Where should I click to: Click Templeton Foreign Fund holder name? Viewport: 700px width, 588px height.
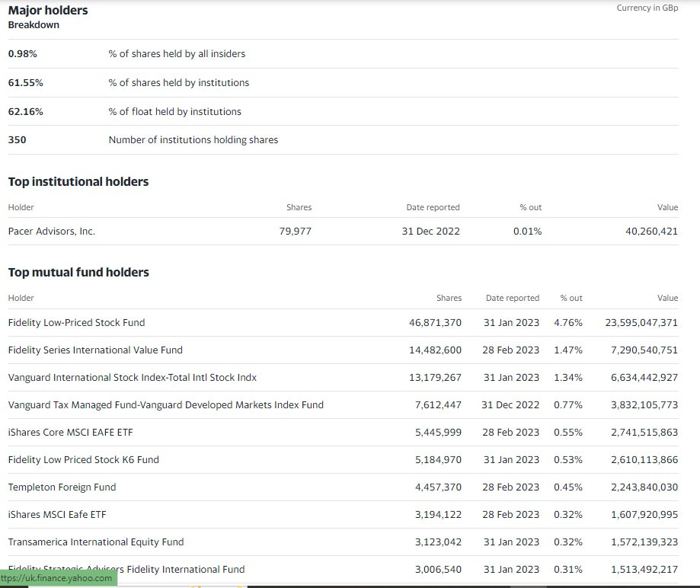click(x=62, y=487)
